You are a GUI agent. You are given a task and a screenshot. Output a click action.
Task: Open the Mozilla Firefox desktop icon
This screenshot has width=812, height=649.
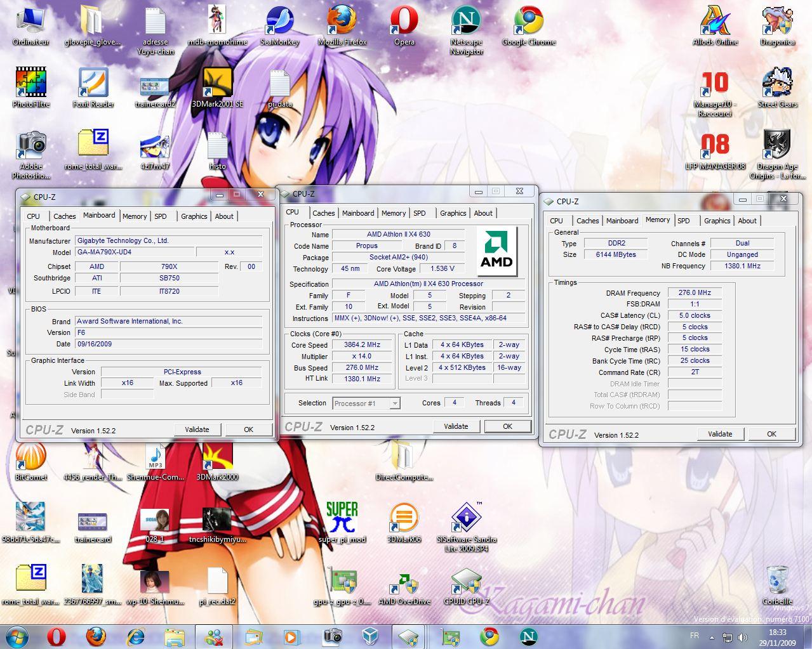[342, 27]
